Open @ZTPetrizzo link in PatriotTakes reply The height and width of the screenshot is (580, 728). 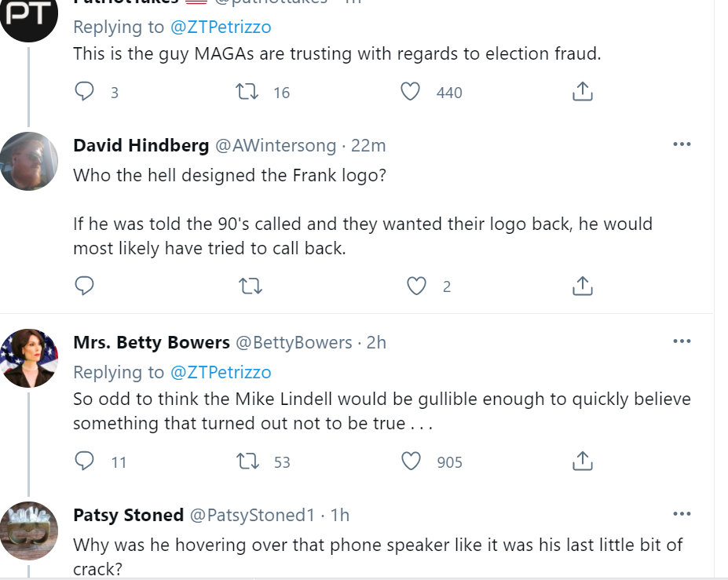pos(221,27)
